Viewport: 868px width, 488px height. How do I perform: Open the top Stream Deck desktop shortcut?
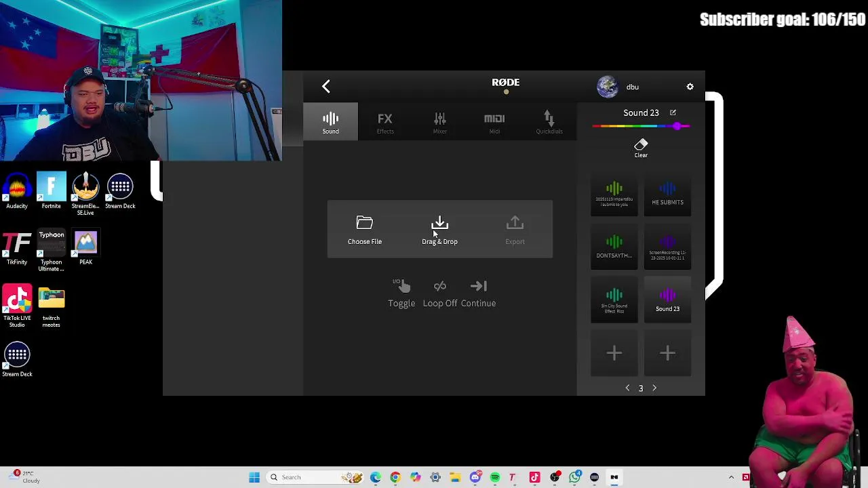click(x=120, y=191)
